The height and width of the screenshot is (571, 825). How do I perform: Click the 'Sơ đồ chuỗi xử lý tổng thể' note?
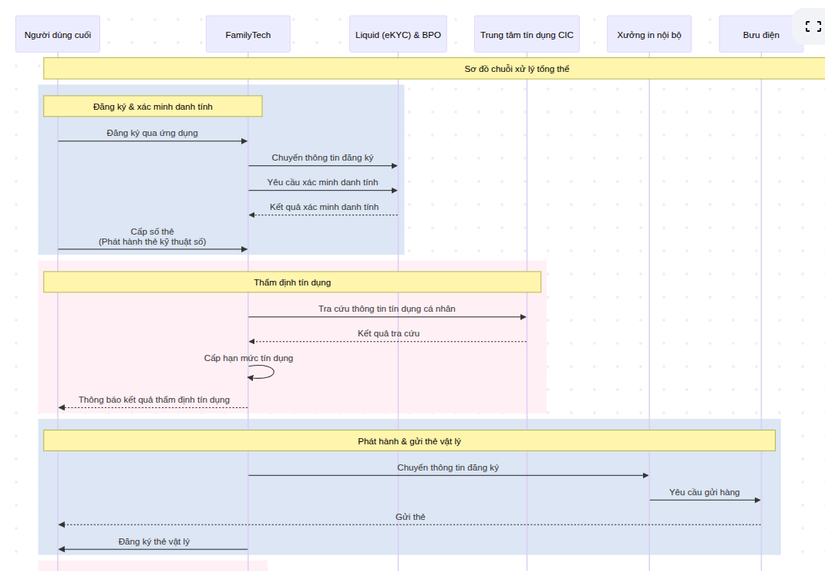(517, 69)
